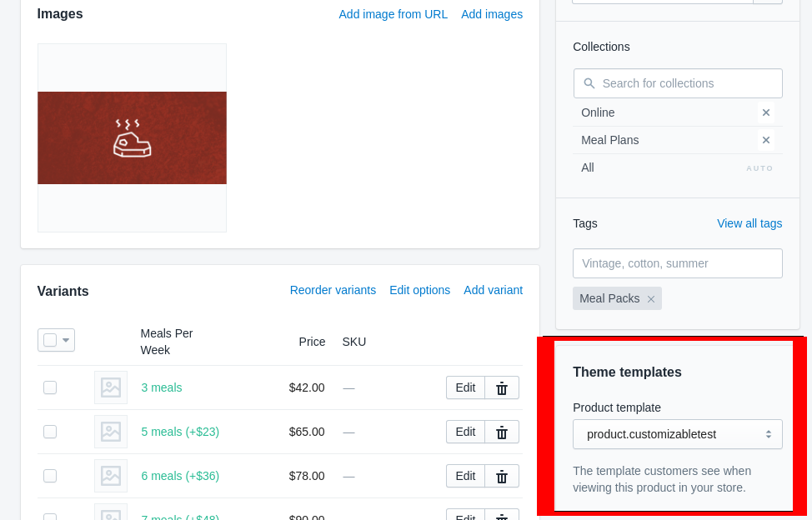Click image placeholder for 5 meals variant
The width and height of the screenshot is (812, 520).
coord(110,432)
